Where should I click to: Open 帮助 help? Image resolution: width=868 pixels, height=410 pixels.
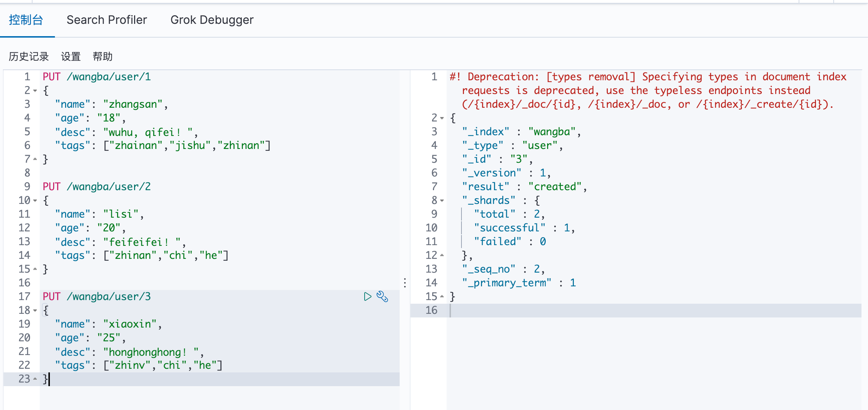103,56
